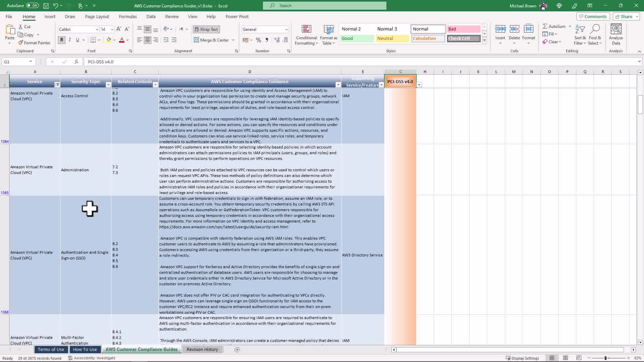644x362 pixels.
Task: Toggle AutoSave switch
Action: [x=33, y=6]
